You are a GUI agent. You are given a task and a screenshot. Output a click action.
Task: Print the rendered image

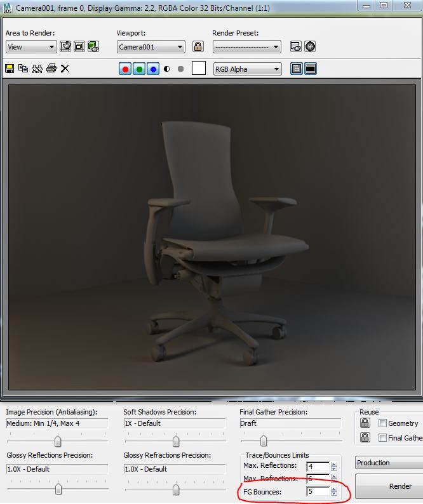pos(51,69)
